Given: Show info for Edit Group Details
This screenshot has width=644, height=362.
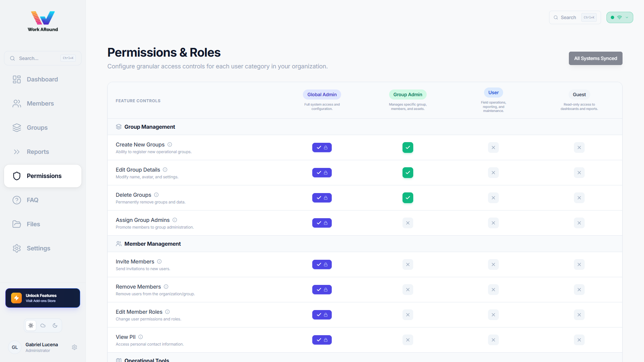Looking at the screenshot, I should coord(165,170).
